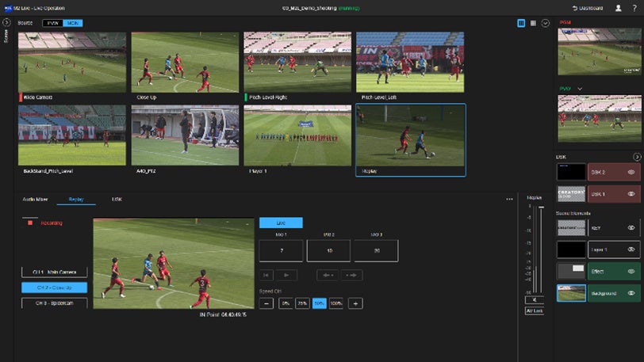
Task: Open the DSK tab
Action: pyautogui.click(x=117, y=200)
